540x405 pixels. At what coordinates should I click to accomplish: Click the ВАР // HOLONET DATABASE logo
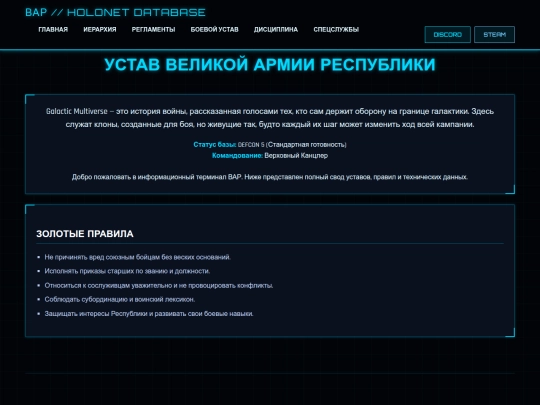(x=115, y=12)
